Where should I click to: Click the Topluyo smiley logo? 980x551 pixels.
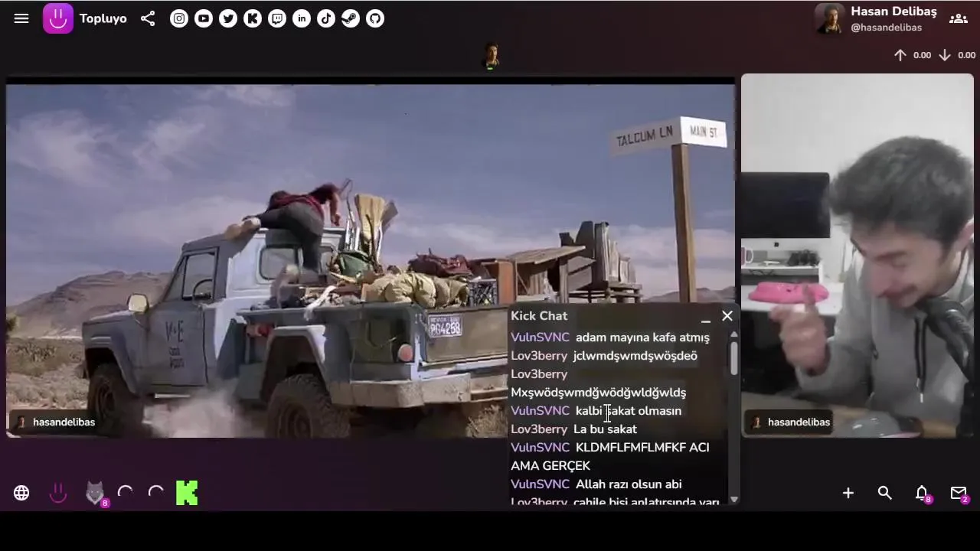(x=58, y=18)
